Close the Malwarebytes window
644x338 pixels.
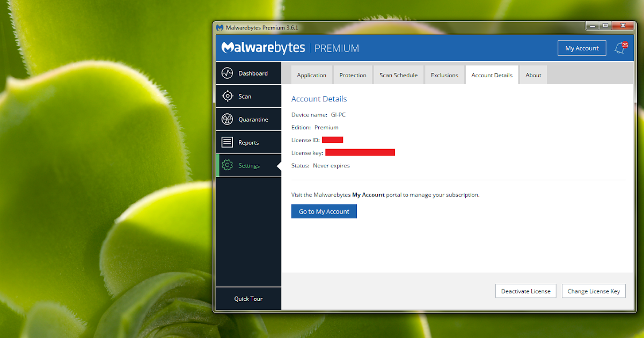click(x=624, y=25)
